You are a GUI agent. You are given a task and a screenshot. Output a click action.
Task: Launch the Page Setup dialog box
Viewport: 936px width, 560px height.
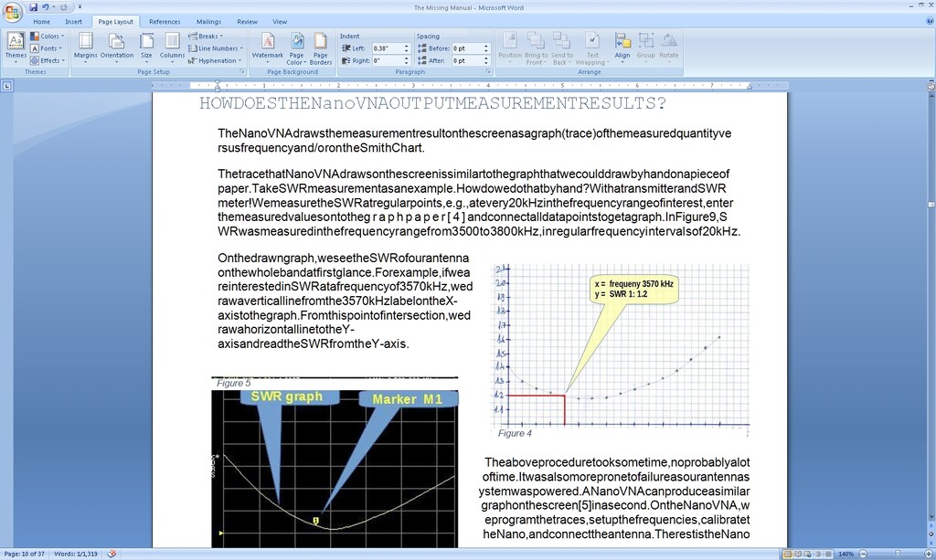(242, 71)
